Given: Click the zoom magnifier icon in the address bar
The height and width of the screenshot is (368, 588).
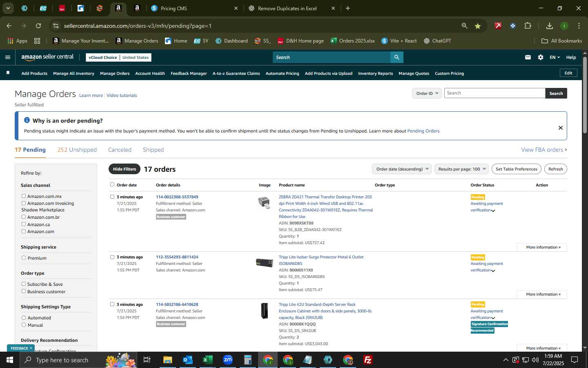Looking at the screenshot, I should point(464,26).
